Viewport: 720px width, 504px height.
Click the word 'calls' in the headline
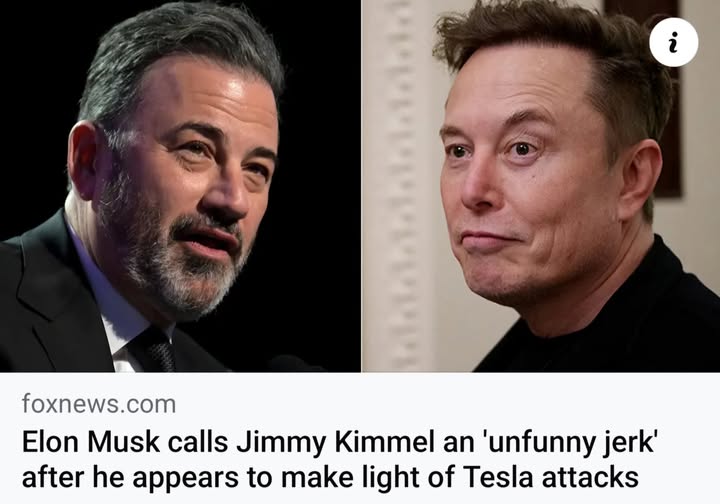click(x=197, y=442)
